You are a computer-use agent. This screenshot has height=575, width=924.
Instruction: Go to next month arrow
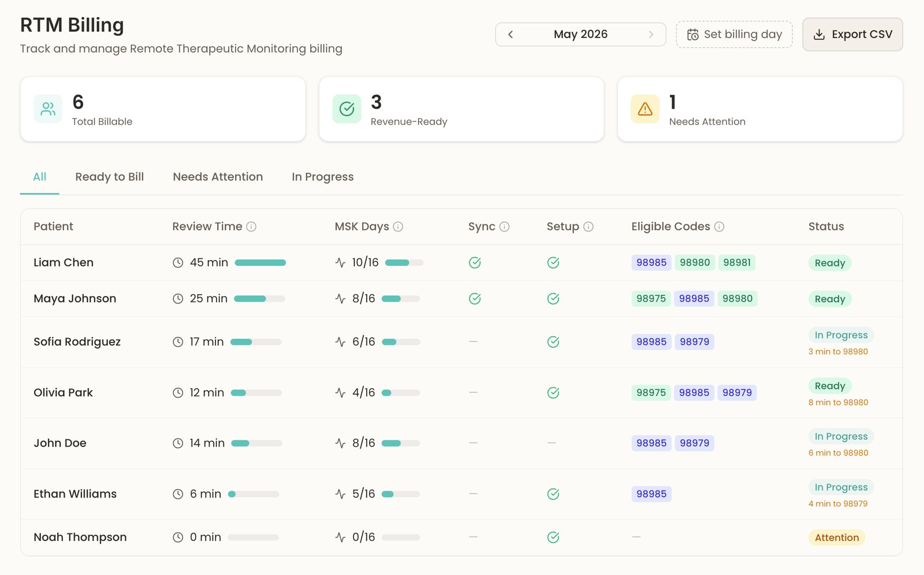(x=651, y=35)
